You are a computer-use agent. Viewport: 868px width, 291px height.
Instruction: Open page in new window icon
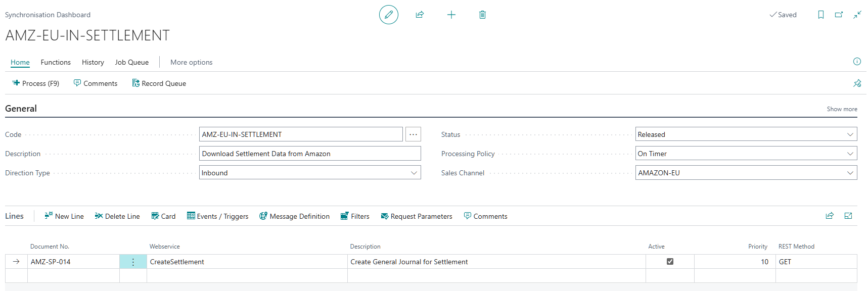point(839,15)
